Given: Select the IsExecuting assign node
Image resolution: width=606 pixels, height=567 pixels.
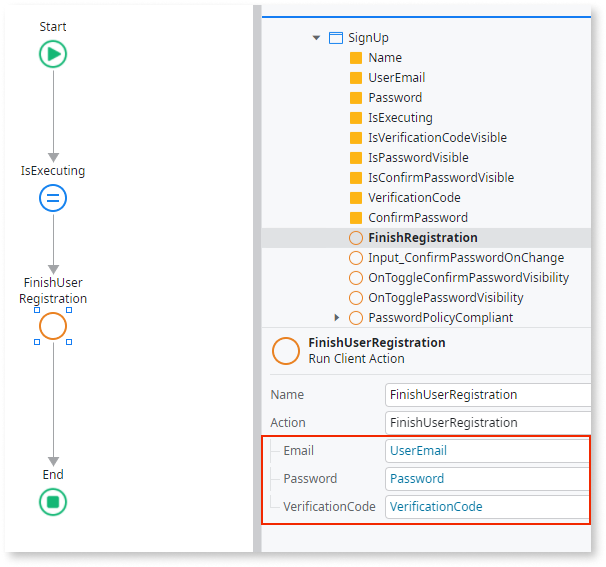Looking at the screenshot, I should 53,198.
